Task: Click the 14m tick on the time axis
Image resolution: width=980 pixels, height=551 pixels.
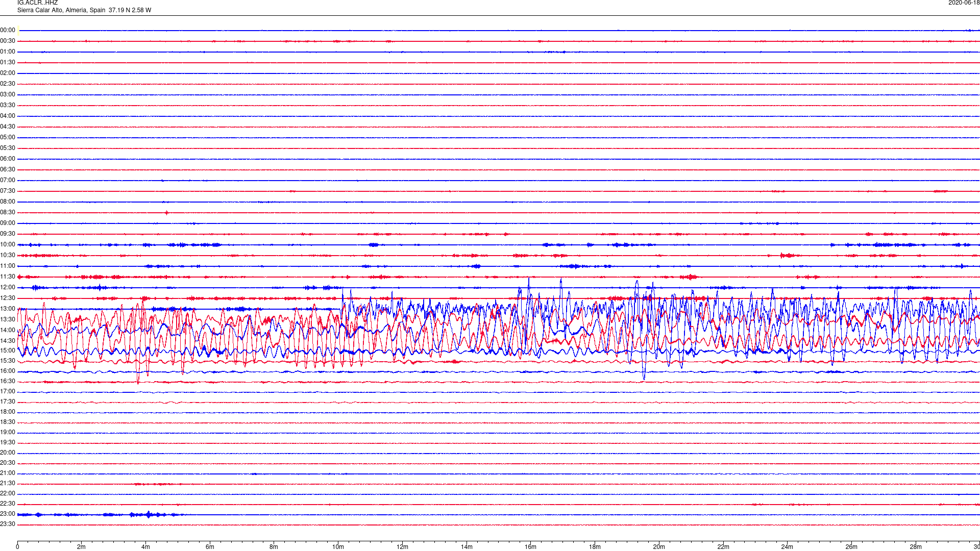Action: pos(467,547)
